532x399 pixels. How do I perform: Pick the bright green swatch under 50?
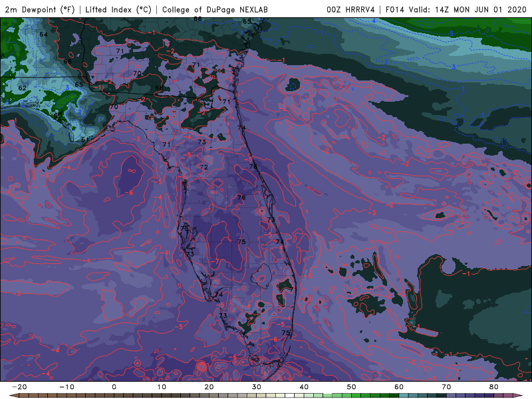click(x=356, y=395)
